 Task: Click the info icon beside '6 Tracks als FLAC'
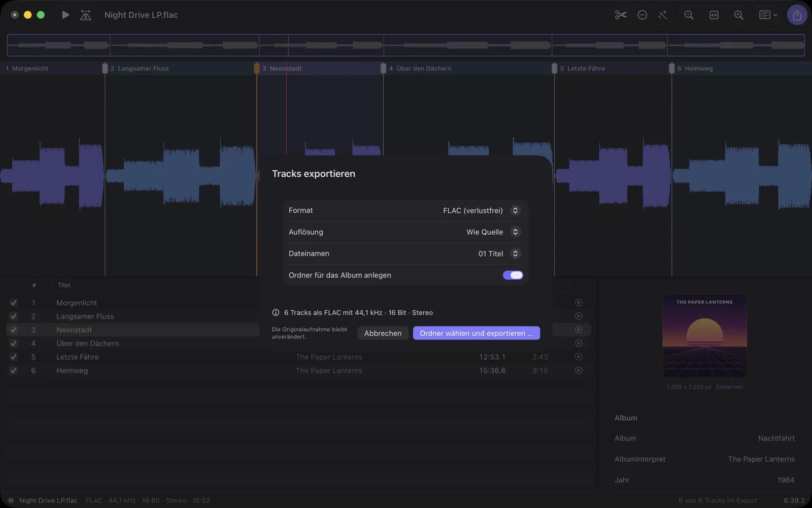(x=276, y=312)
